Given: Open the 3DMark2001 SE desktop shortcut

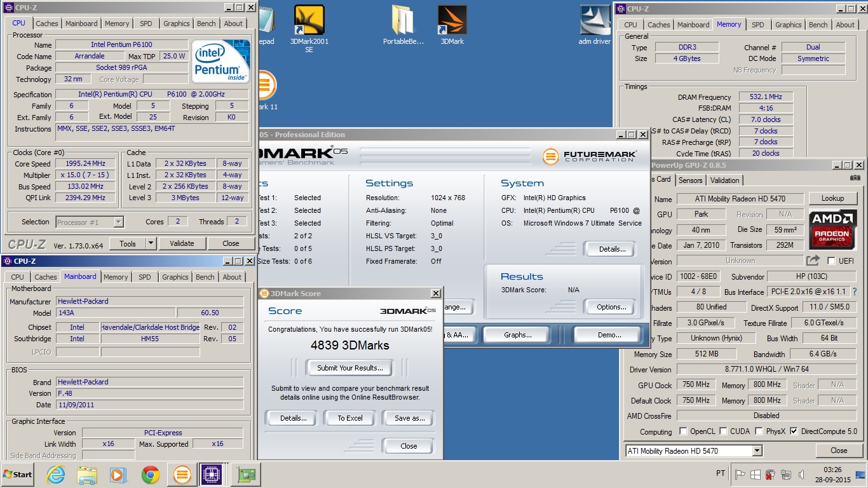Looking at the screenshot, I should tap(309, 29).
